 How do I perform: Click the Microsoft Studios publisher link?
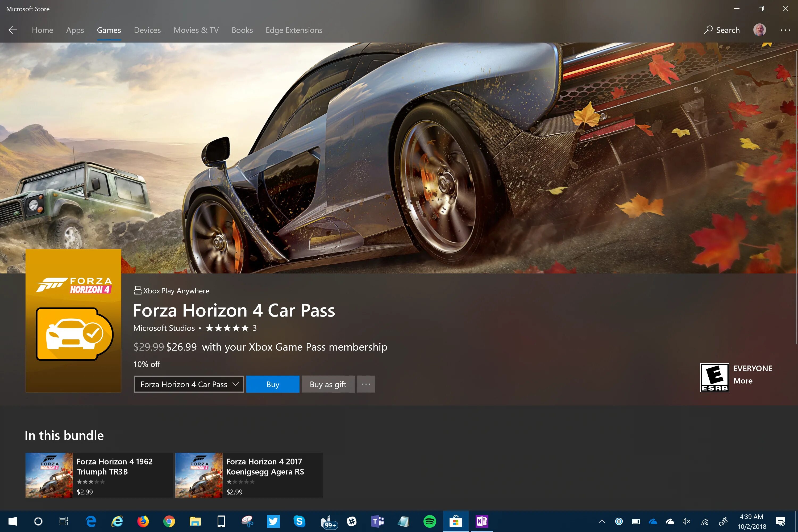point(164,328)
